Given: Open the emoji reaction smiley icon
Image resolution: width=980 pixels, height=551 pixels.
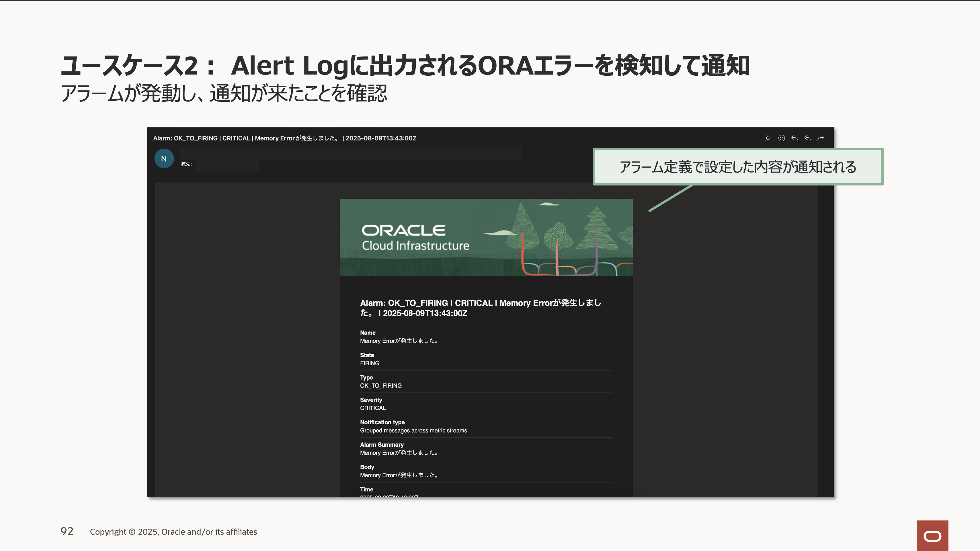Looking at the screenshot, I should coord(781,138).
